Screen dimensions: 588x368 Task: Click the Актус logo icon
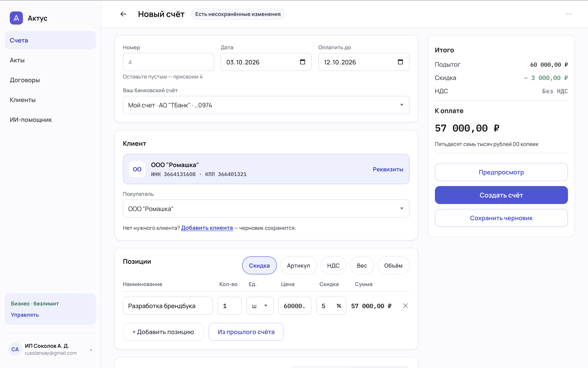pyautogui.click(x=16, y=18)
